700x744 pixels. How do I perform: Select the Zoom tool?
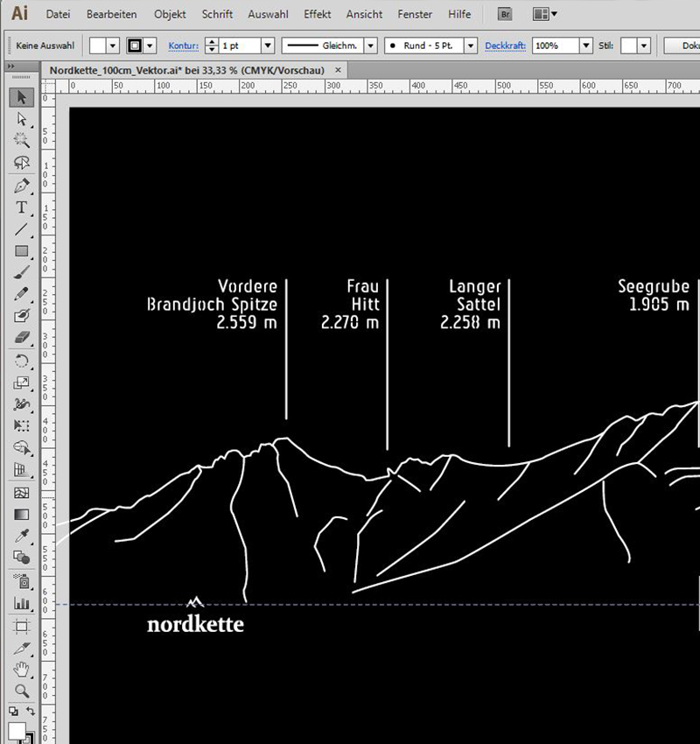21,691
